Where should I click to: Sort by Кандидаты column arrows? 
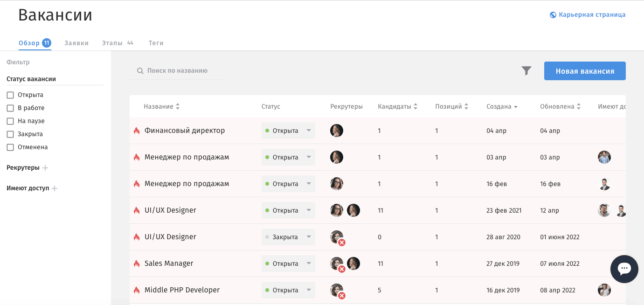pos(415,107)
